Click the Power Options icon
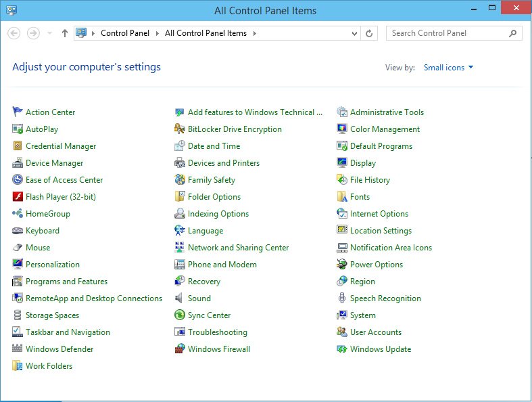 [341, 264]
